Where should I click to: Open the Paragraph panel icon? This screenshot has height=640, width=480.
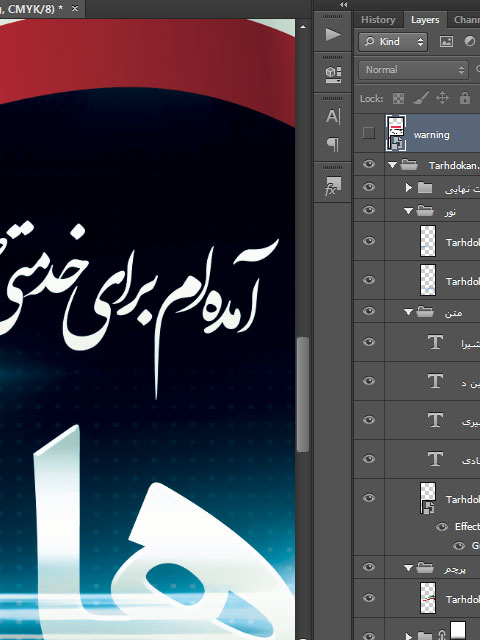(x=333, y=144)
